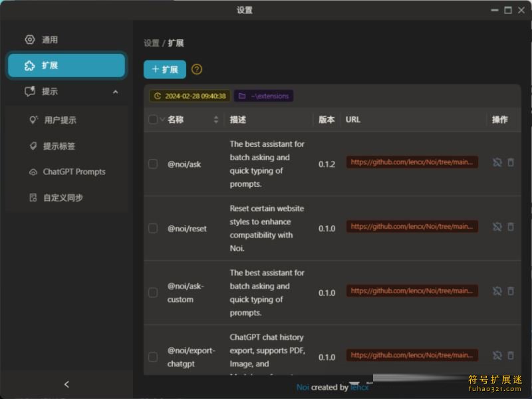Delete the @noi/ask extension
Screen dimensions: 532x399
coord(511,162)
